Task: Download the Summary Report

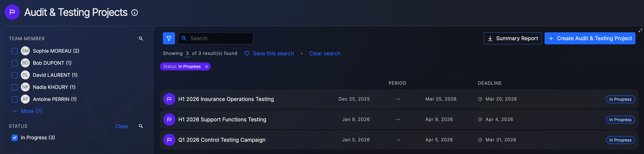Action: coord(512,38)
